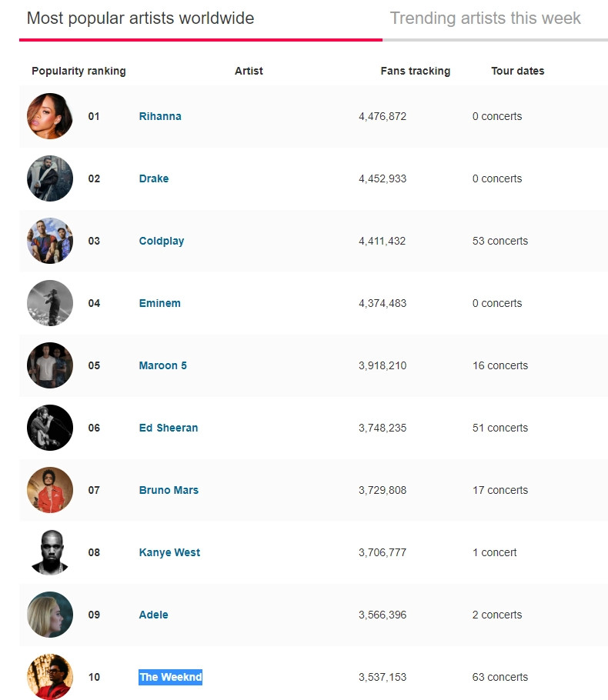
Task: Open Adele's profile picture
Action: click(x=50, y=615)
